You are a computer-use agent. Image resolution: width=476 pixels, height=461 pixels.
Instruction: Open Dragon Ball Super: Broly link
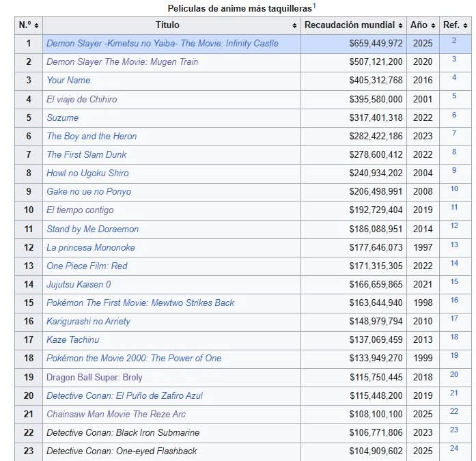(x=94, y=378)
